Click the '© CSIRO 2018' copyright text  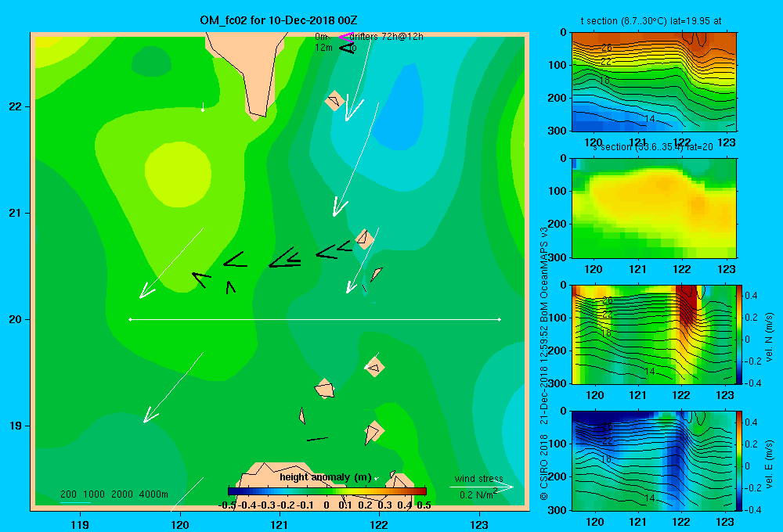(x=544, y=467)
